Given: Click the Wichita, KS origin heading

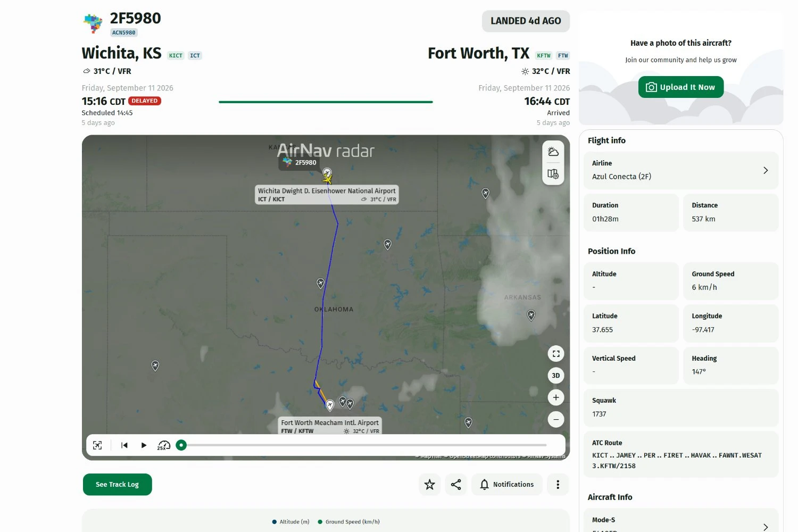Looking at the screenshot, I should tap(121, 53).
